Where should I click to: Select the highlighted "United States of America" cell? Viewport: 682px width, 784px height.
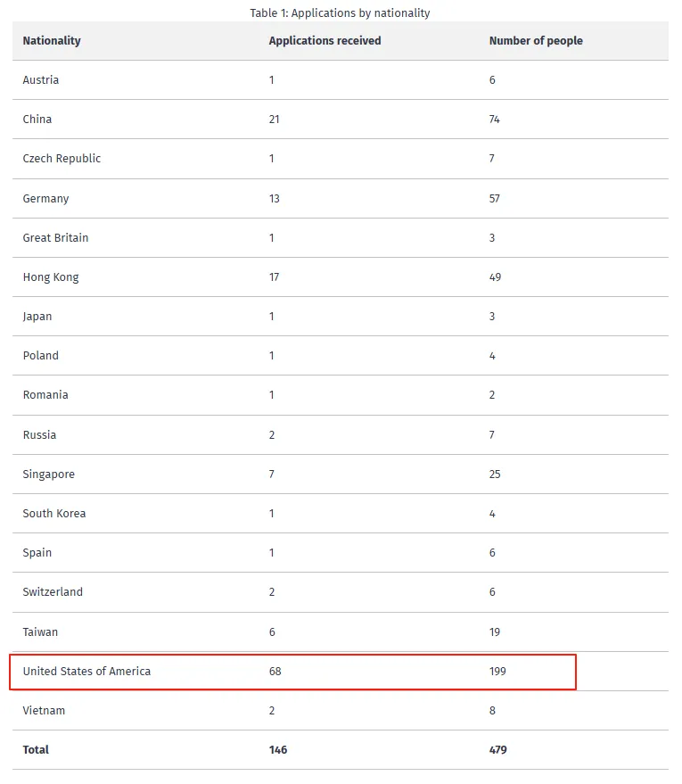tap(86, 672)
